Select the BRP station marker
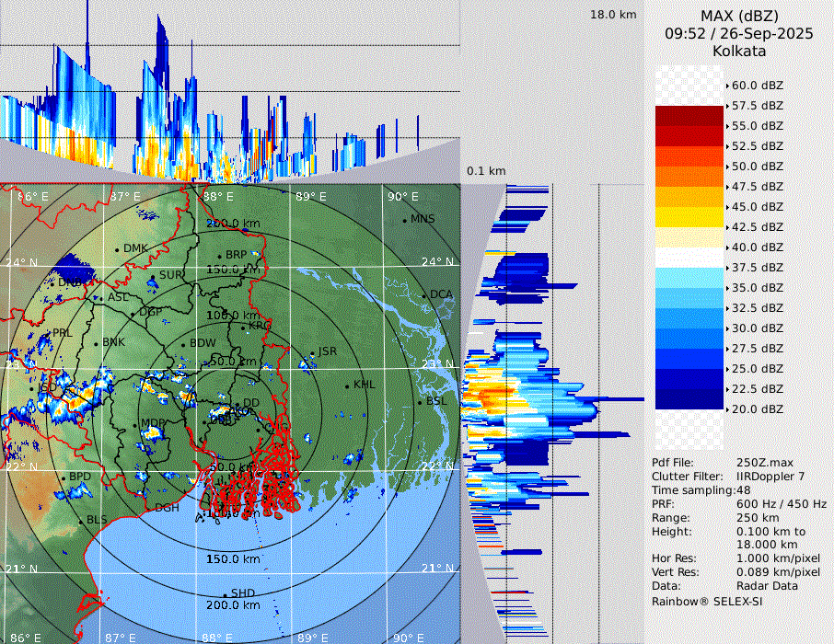This screenshot has width=834, height=644. (219, 257)
